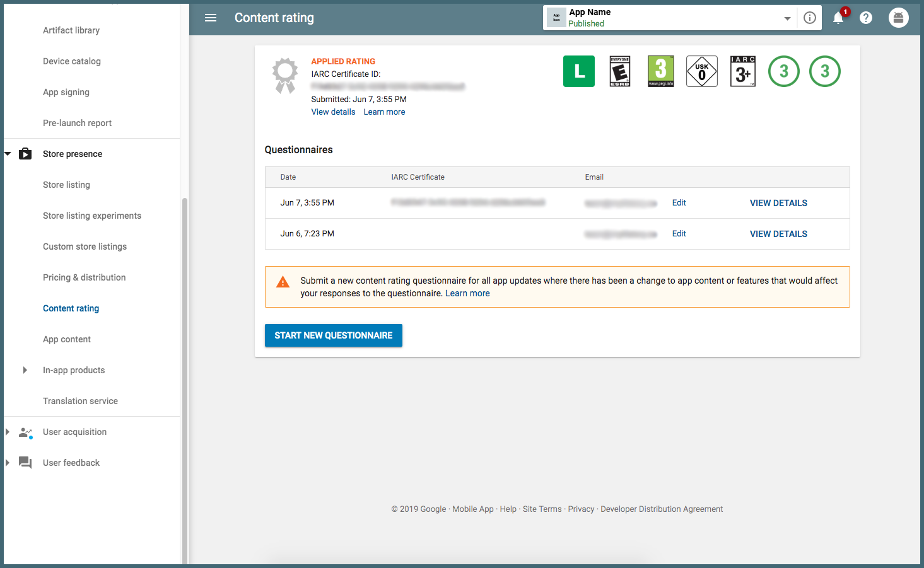
Task: Click the PEGI 3 rating badge
Action: tap(661, 71)
